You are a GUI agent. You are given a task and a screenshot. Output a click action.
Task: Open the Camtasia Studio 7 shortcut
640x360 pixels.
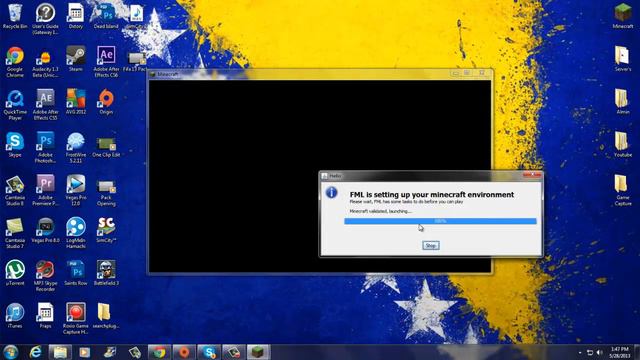point(15,233)
